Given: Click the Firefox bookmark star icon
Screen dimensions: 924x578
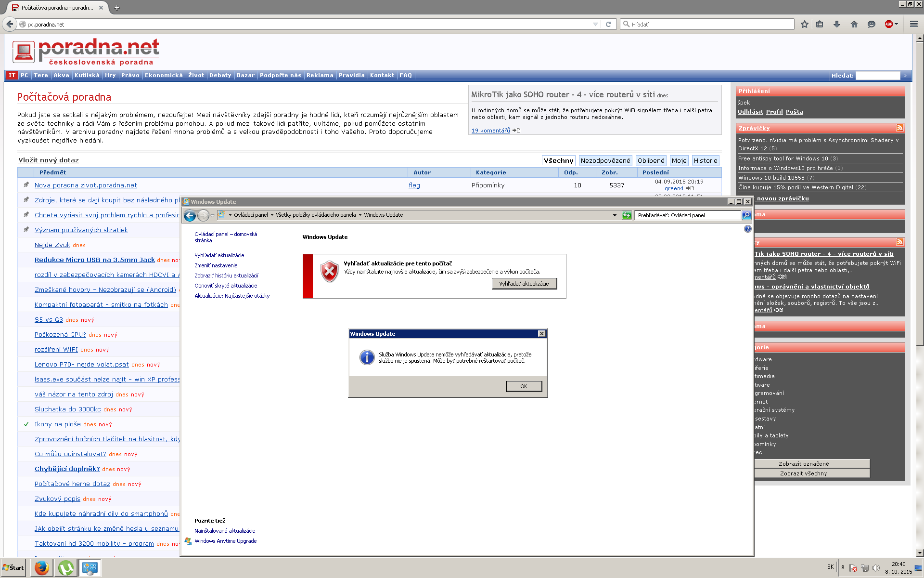Looking at the screenshot, I should 804,24.
